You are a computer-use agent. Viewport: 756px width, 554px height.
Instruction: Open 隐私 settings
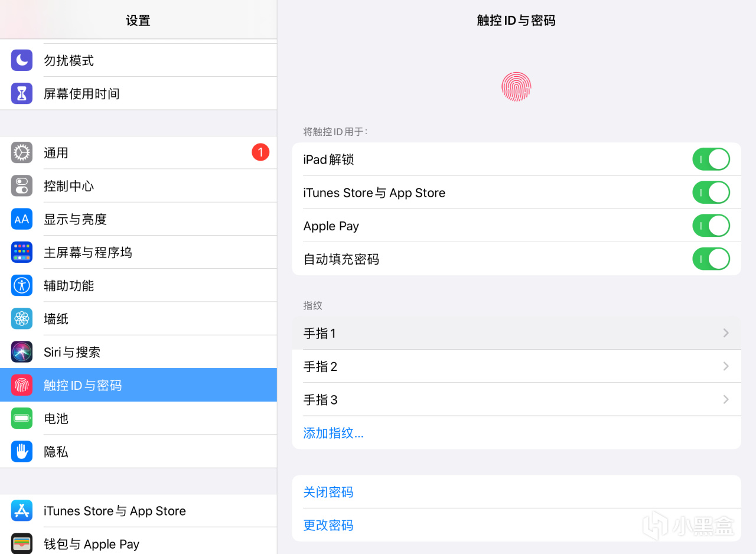pos(138,451)
